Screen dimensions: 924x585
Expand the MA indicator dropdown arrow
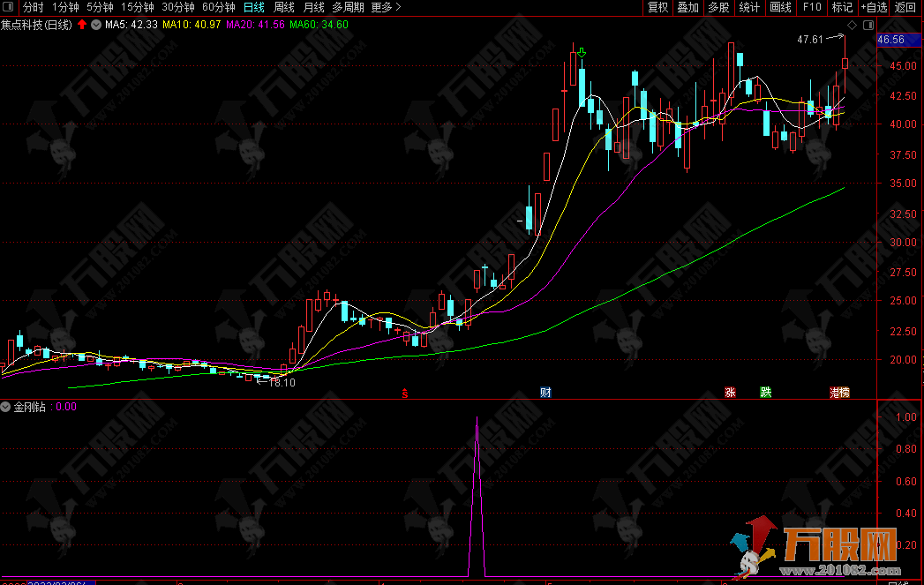pyautogui.click(x=95, y=25)
